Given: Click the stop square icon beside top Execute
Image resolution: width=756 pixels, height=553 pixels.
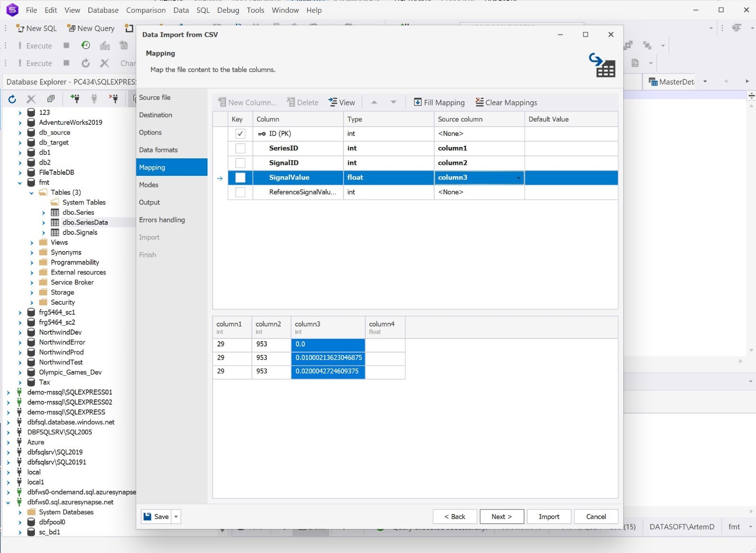Looking at the screenshot, I should tap(67, 45).
